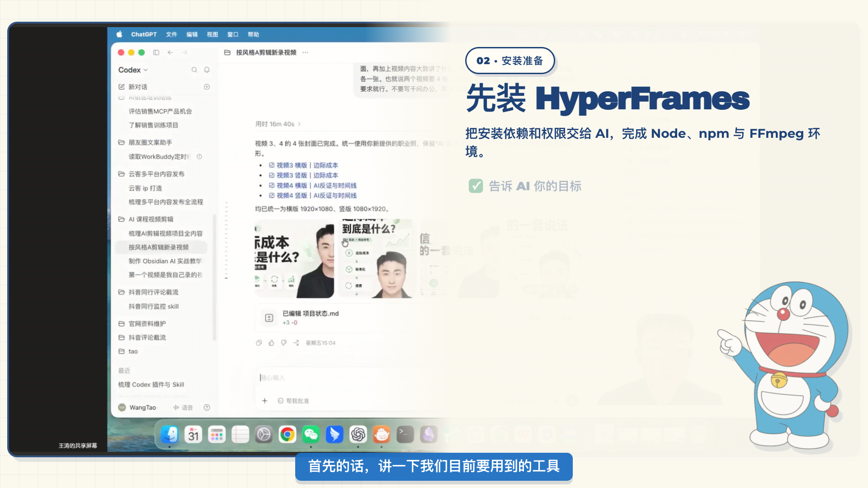
Task: Toggle the green checkbox beside 告诉 AI 你的目标
Action: click(476, 186)
